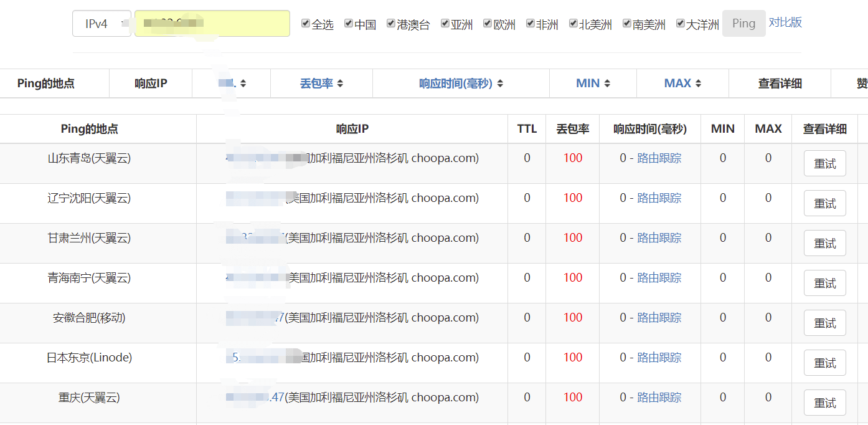The image size is (868, 425).
Task: Open 路由跟踪 for 日本东京(Linode)
Action: tap(659, 358)
